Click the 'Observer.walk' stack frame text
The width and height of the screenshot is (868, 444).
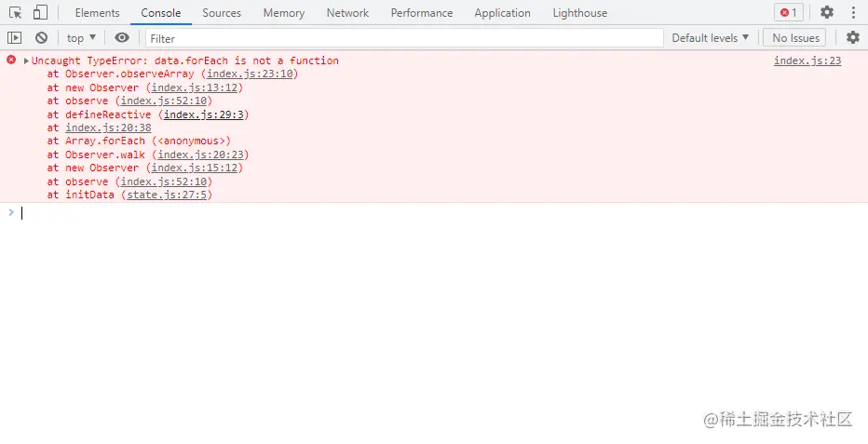coord(105,155)
